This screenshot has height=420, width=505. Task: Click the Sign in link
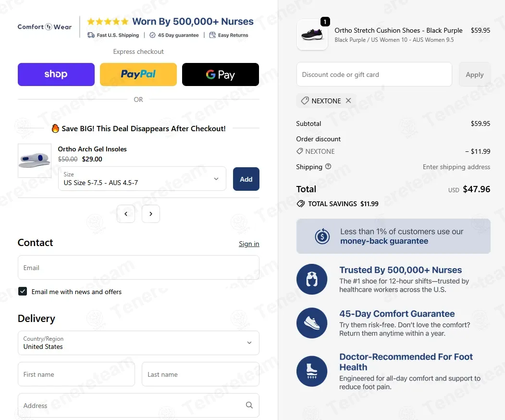coord(249,244)
